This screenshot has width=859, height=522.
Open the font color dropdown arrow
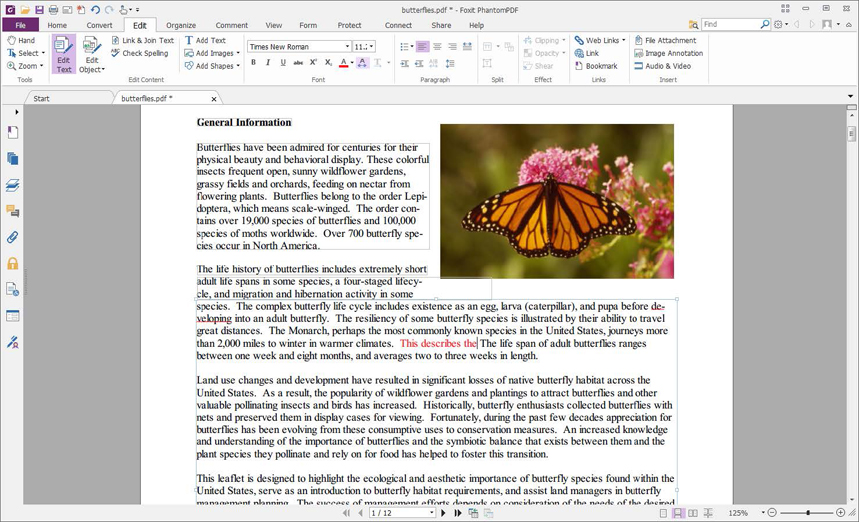point(352,63)
